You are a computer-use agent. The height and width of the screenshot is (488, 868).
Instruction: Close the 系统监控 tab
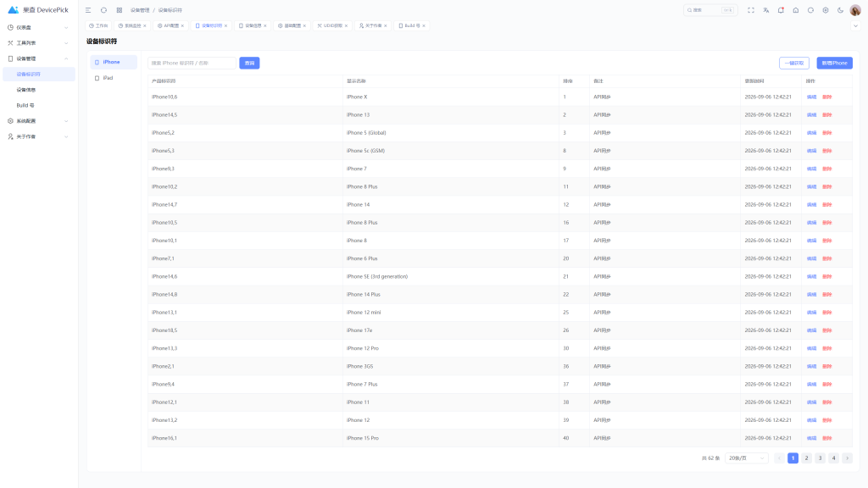point(145,25)
